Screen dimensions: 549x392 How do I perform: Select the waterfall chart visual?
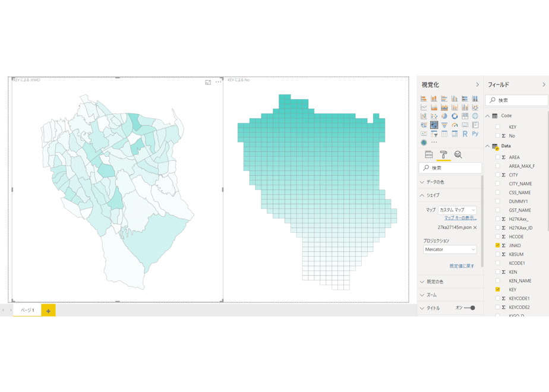424,116
